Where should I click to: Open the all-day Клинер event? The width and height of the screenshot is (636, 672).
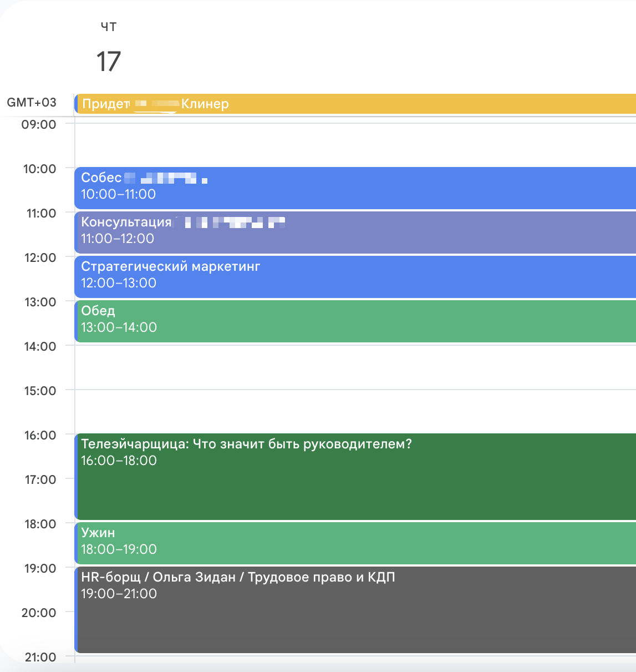pos(355,104)
